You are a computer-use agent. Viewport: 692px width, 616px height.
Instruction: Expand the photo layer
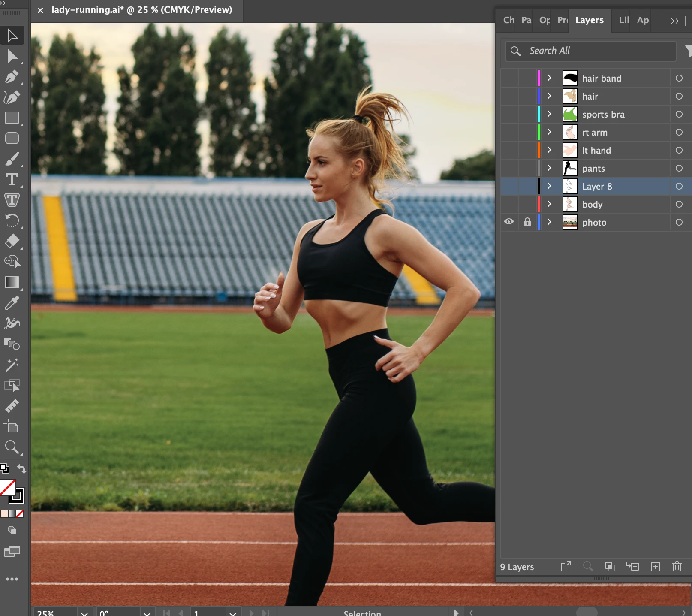(x=549, y=222)
